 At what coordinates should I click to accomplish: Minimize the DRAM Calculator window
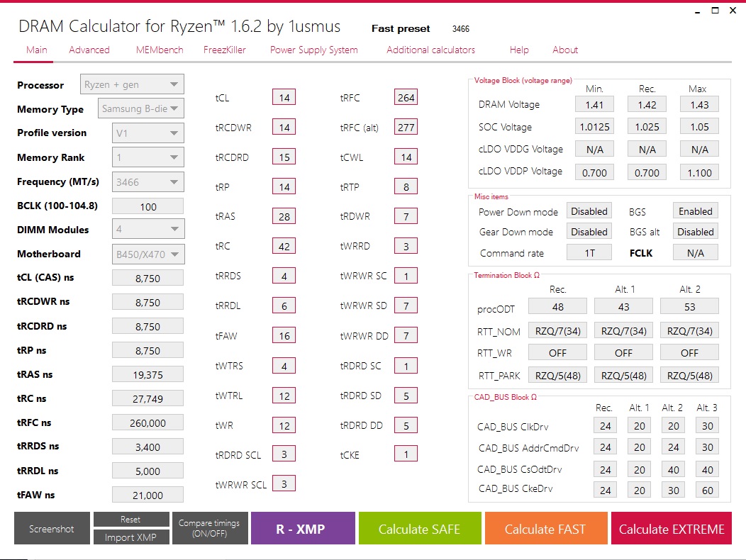(698, 11)
